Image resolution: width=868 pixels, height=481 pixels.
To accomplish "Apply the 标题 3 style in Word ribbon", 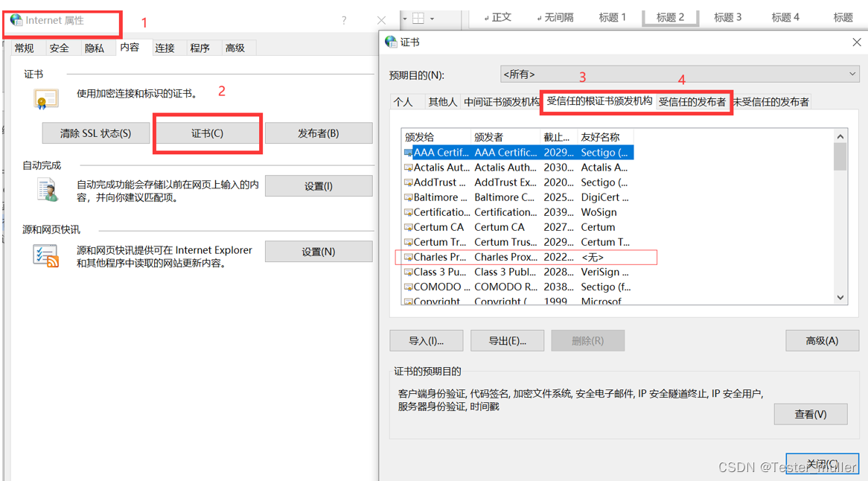I will 728,17.
